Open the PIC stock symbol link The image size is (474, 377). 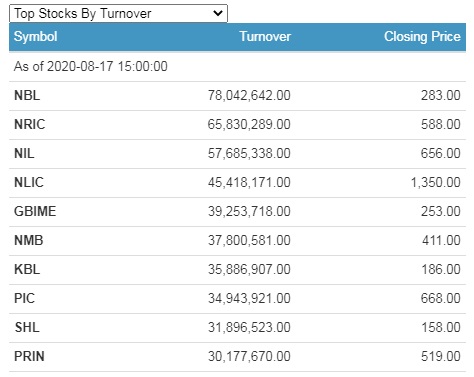point(24,299)
